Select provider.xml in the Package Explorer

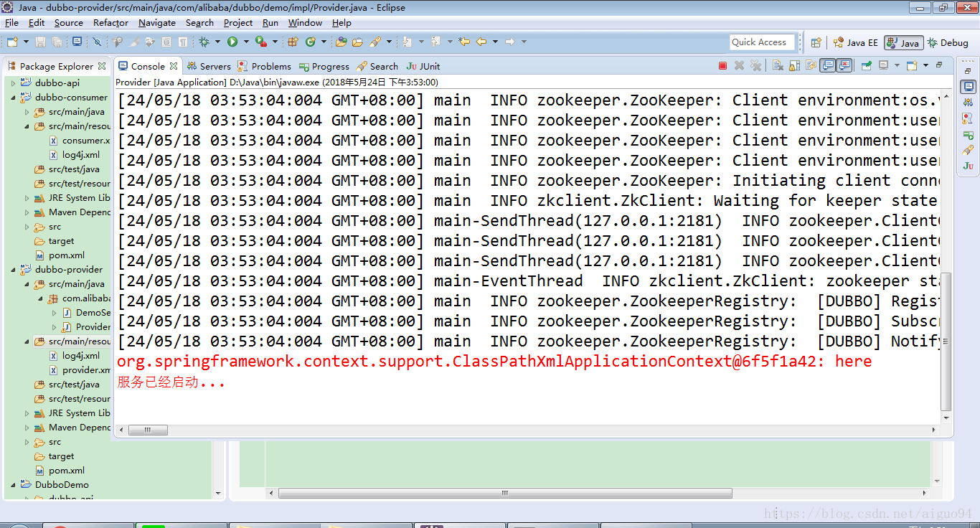pos(80,370)
